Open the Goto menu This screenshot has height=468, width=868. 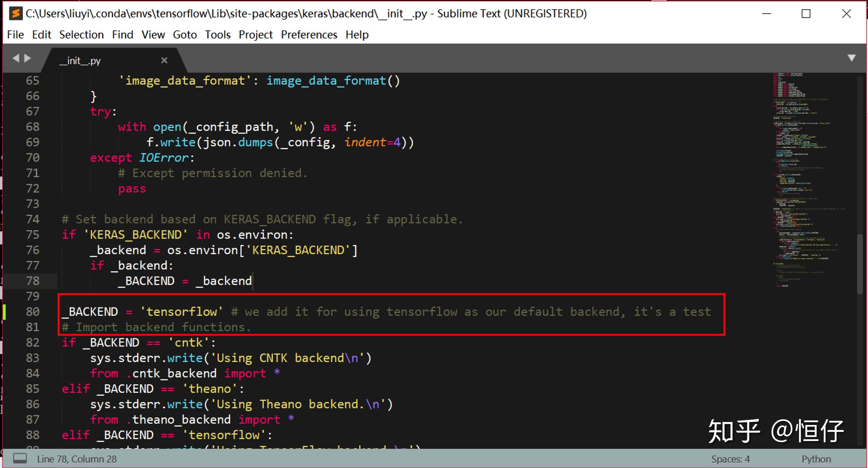(x=185, y=35)
